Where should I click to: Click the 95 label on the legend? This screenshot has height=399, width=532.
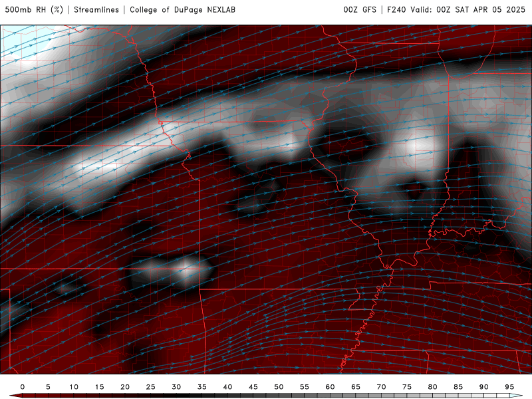[x=509, y=387]
